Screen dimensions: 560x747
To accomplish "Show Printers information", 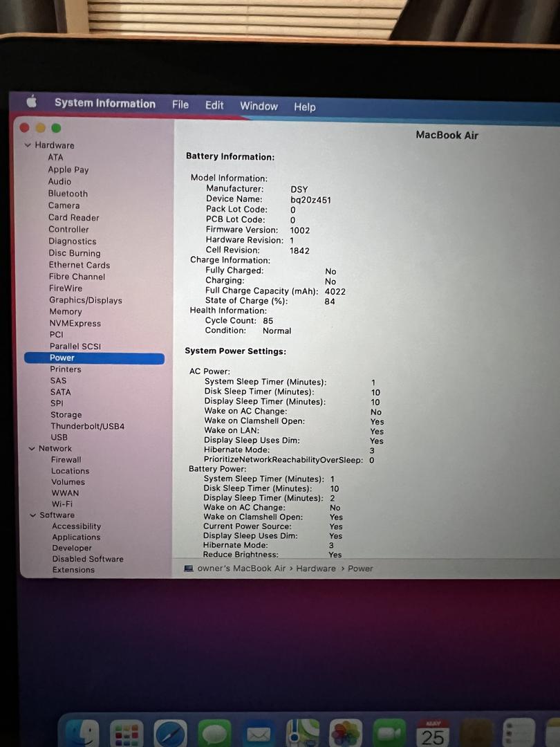I will [x=66, y=369].
